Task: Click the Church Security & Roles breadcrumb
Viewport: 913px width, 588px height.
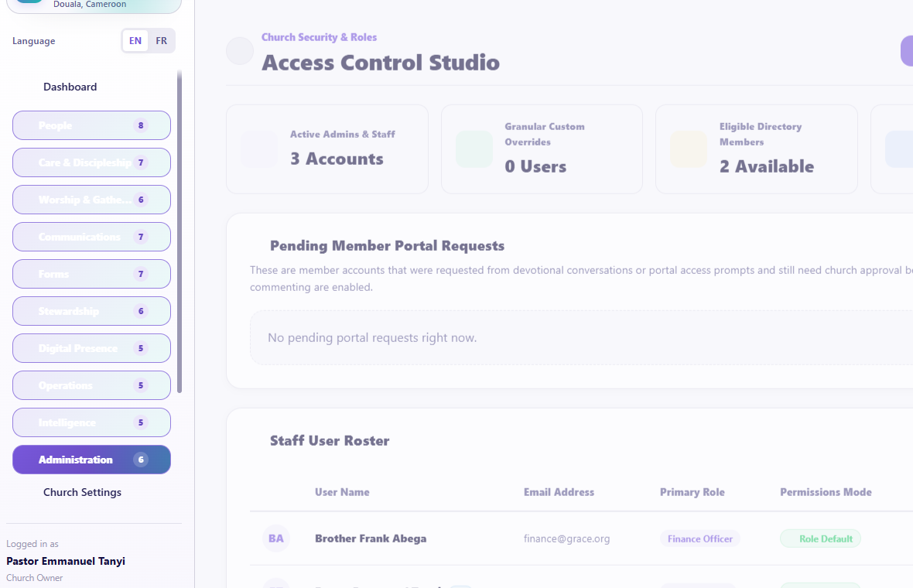Action: [319, 37]
